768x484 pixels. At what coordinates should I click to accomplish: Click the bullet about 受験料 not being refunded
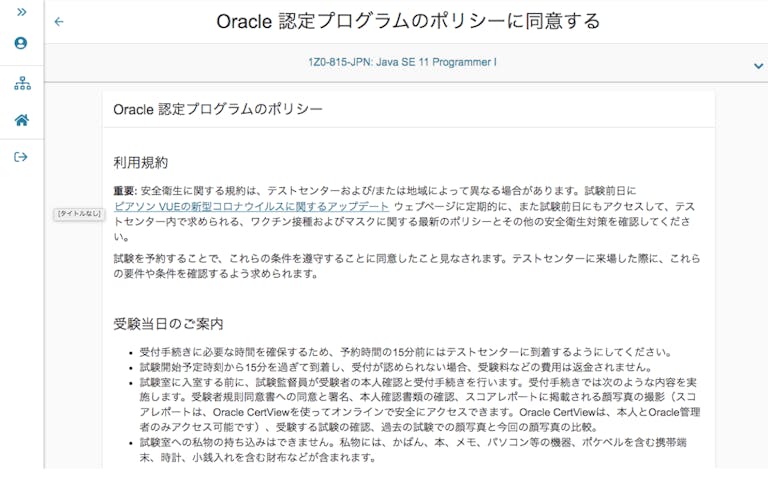pyautogui.click(x=396, y=367)
